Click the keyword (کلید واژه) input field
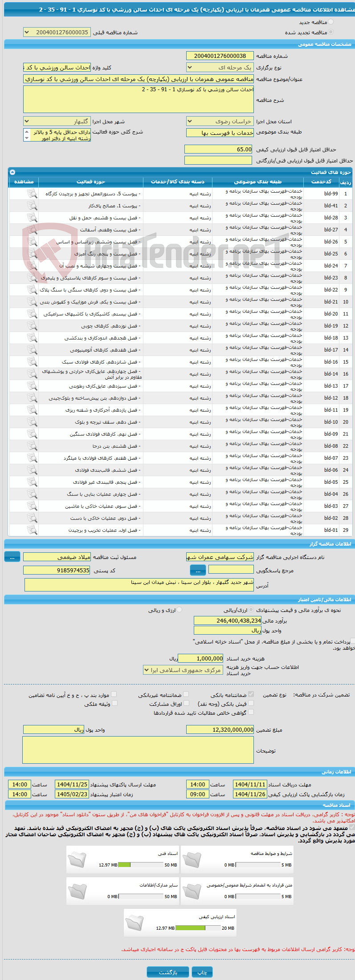This screenshot has width=355, height=980. (57, 68)
